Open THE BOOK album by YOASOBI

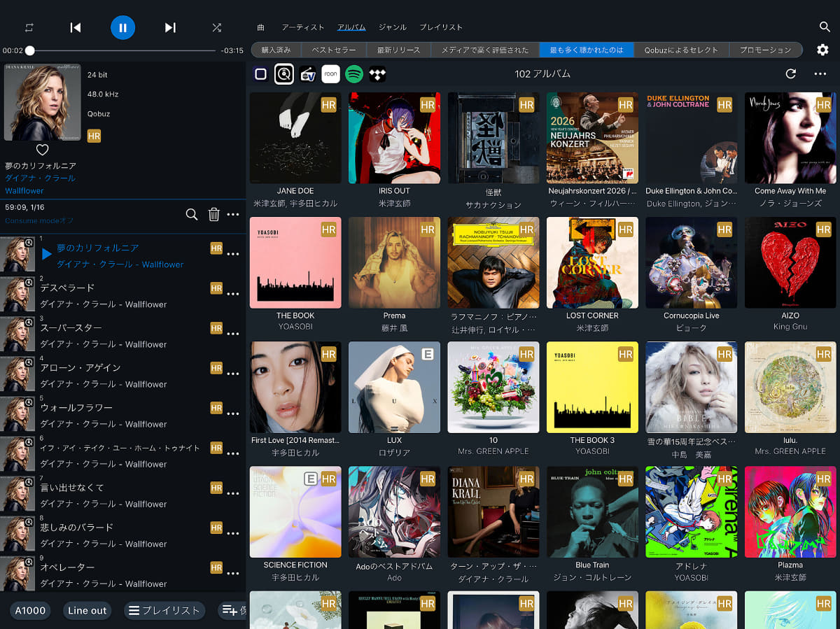pos(295,262)
